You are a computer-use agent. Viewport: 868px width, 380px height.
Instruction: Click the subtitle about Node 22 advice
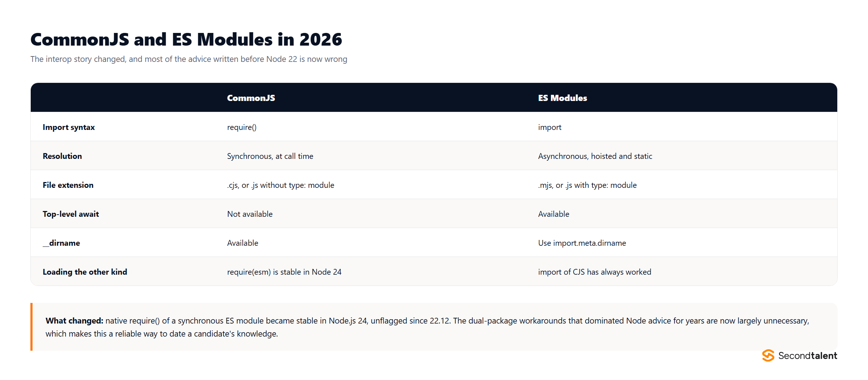coord(188,59)
